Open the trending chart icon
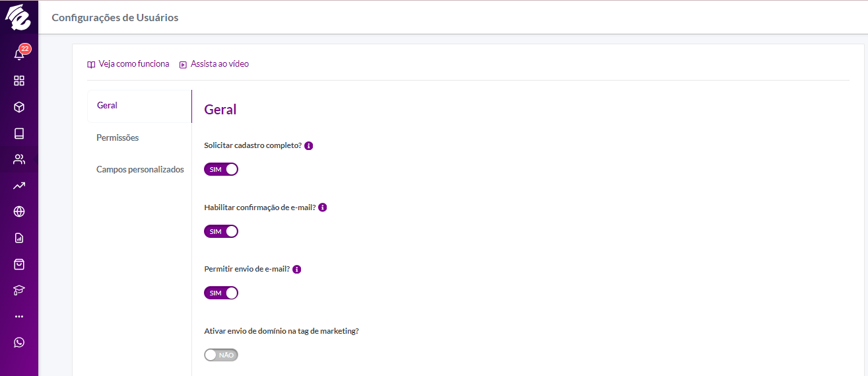Screen dimensions: 868x376 [19, 186]
